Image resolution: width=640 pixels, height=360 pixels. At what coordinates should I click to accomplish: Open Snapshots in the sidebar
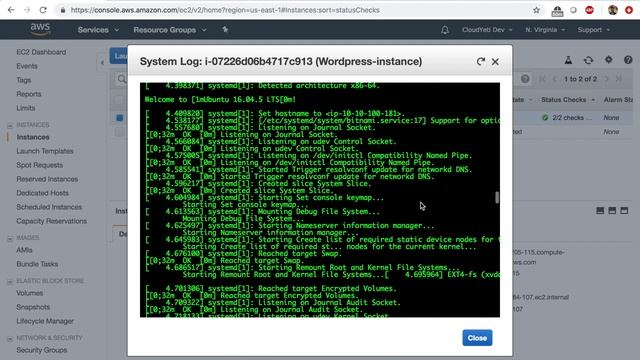coord(33,307)
